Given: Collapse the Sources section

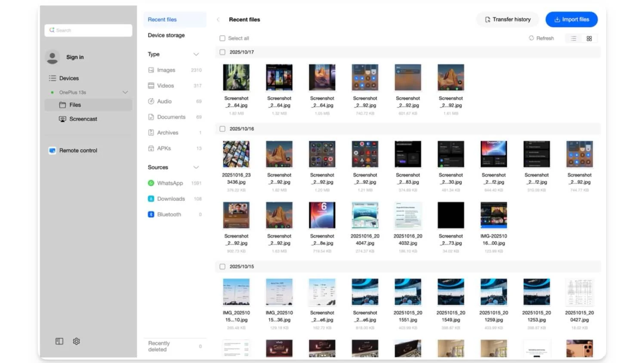Looking at the screenshot, I should [196, 167].
